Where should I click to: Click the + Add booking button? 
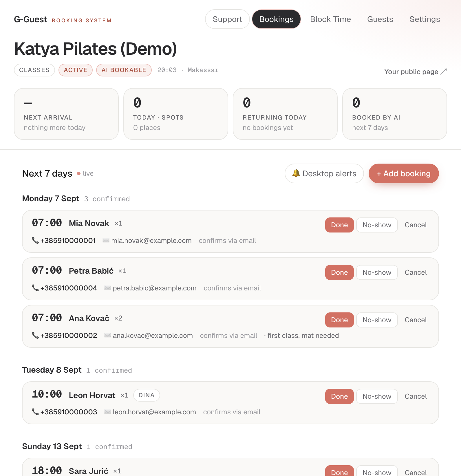[x=404, y=173]
